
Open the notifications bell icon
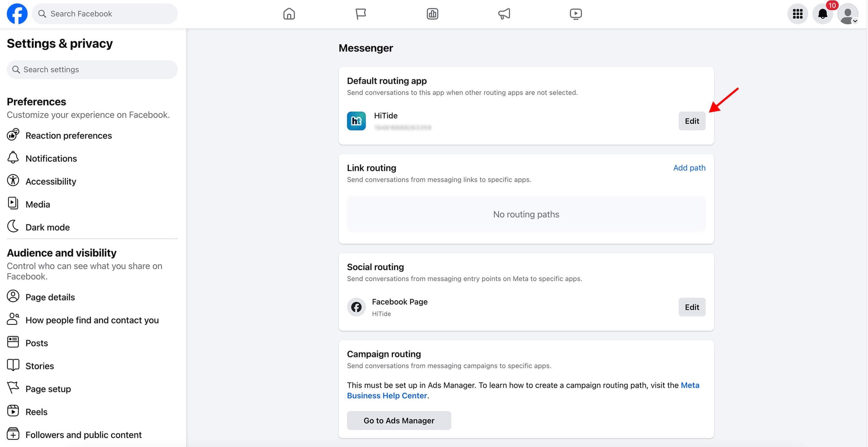[x=822, y=14]
